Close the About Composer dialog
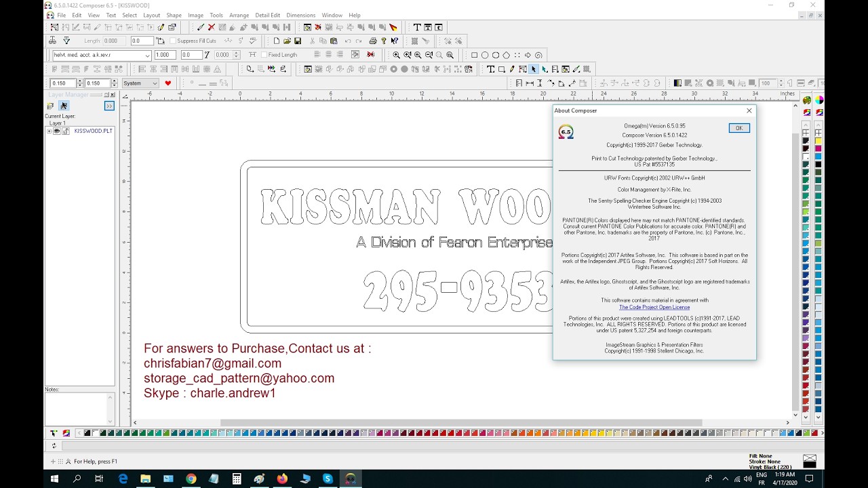868x488 pixels. (749, 110)
